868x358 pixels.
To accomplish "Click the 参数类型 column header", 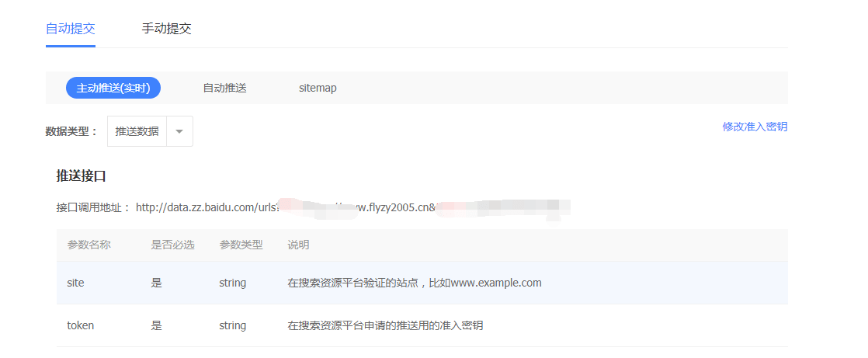I will (241, 245).
